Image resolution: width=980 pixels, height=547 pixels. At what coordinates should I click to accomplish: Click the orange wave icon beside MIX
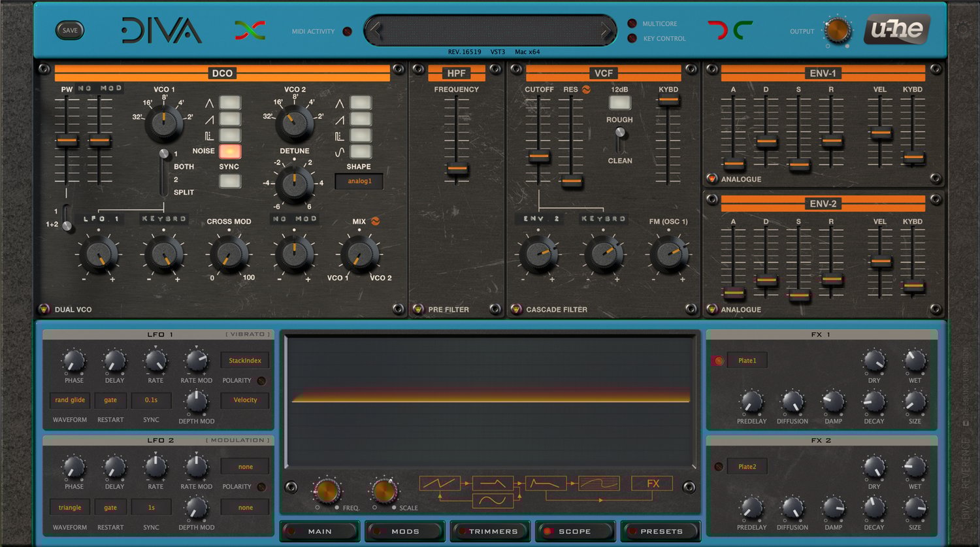[375, 222]
